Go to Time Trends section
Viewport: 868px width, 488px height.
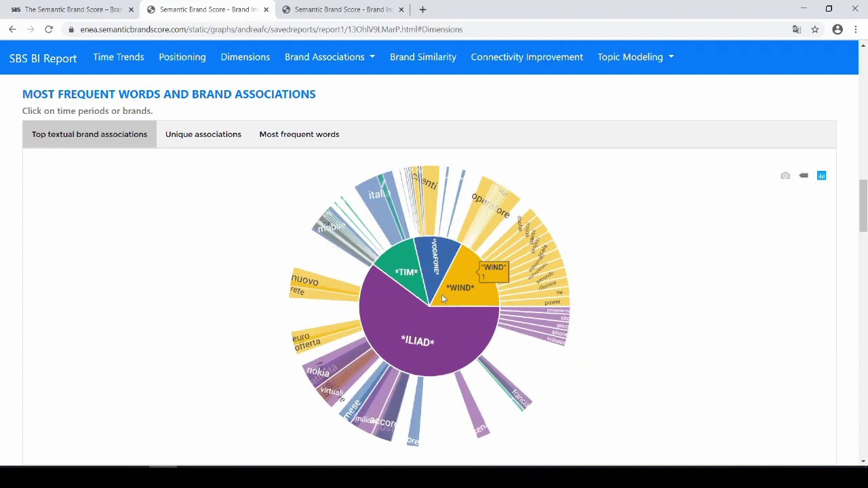pos(119,57)
